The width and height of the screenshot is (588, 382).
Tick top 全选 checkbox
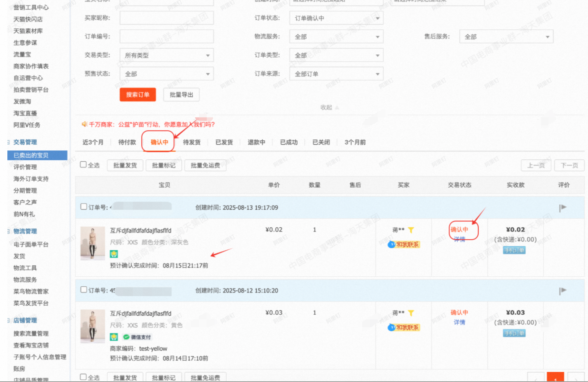pyautogui.click(x=83, y=164)
